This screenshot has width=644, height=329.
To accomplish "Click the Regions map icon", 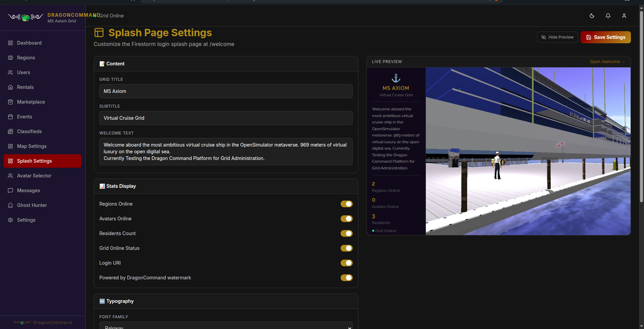I will (10, 58).
